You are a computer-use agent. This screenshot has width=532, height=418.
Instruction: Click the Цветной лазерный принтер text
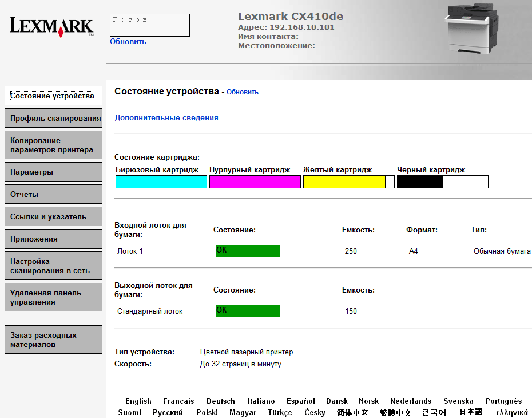coord(247,352)
